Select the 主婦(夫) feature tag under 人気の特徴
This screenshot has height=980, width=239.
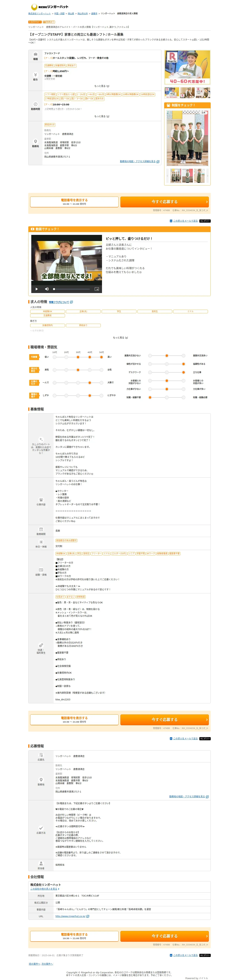83,312
